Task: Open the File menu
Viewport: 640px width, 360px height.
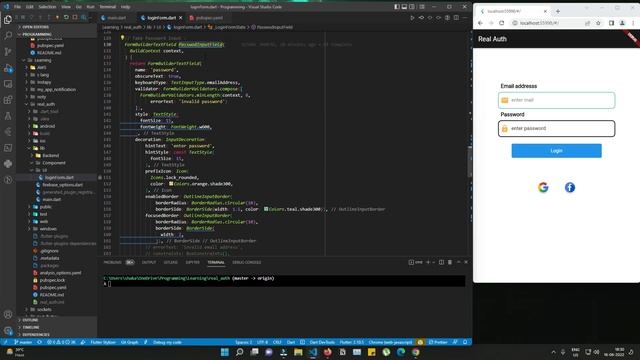Action: (x=17, y=7)
